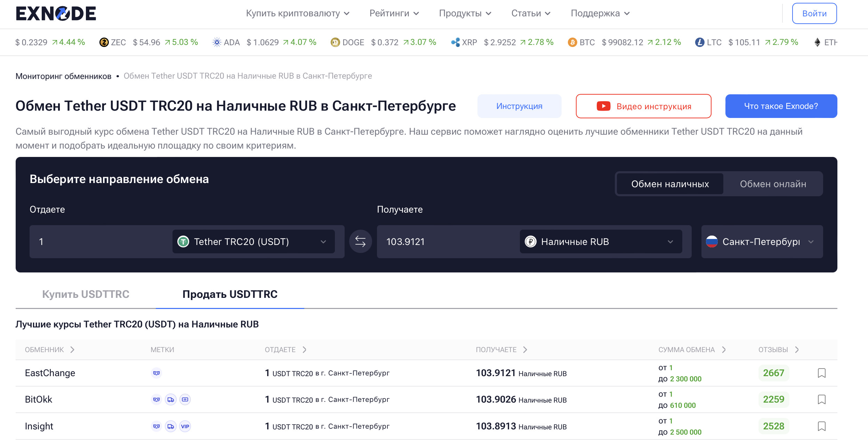The image size is (868, 444).
Task: Click the Войти login button
Action: coord(814,14)
